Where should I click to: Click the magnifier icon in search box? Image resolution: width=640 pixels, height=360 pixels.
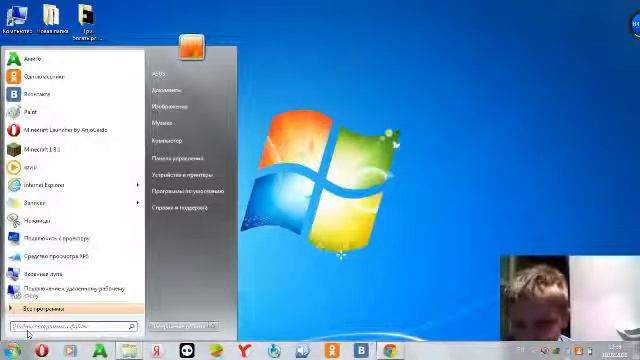point(132,327)
